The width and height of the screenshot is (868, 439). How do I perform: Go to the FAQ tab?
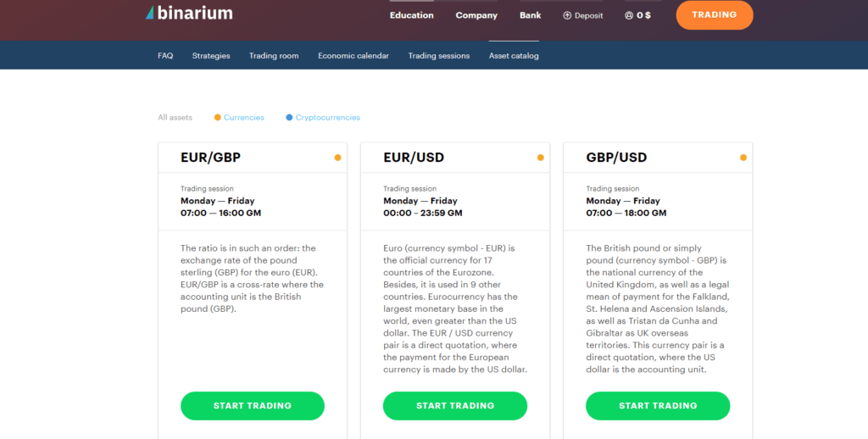[165, 56]
